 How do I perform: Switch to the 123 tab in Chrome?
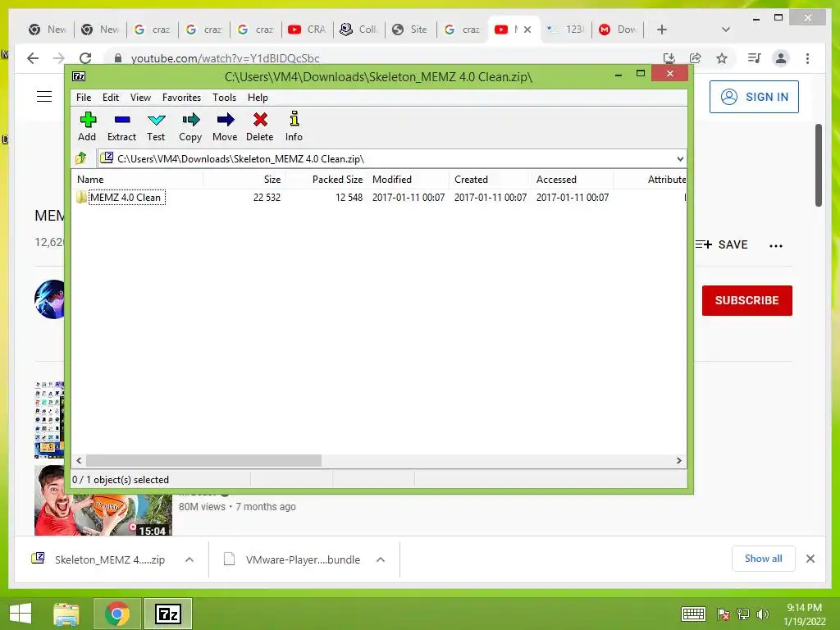pyautogui.click(x=566, y=30)
